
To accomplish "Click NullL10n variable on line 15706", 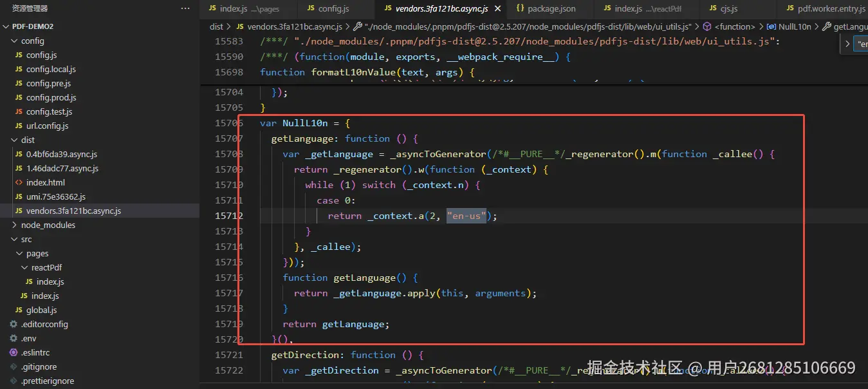I will [x=305, y=123].
